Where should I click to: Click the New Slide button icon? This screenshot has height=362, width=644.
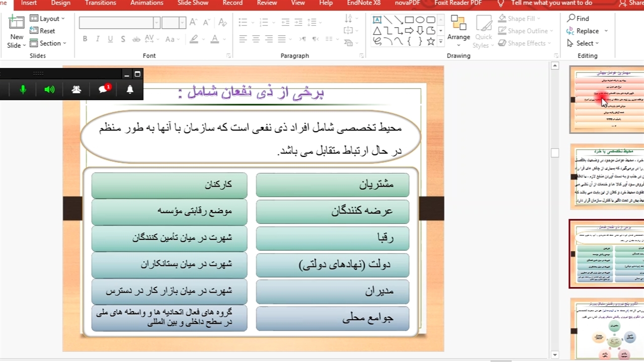click(x=17, y=23)
